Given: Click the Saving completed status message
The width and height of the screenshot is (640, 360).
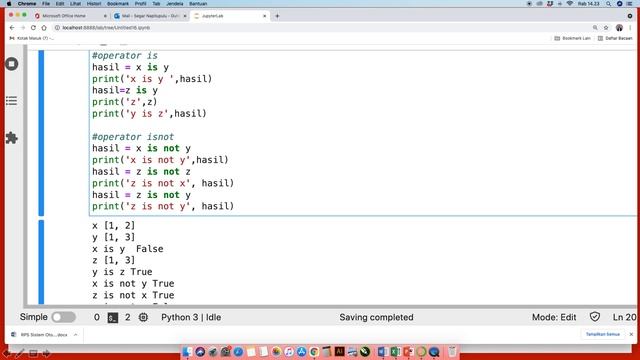Looking at the screenshot, I should click(376, 317).
